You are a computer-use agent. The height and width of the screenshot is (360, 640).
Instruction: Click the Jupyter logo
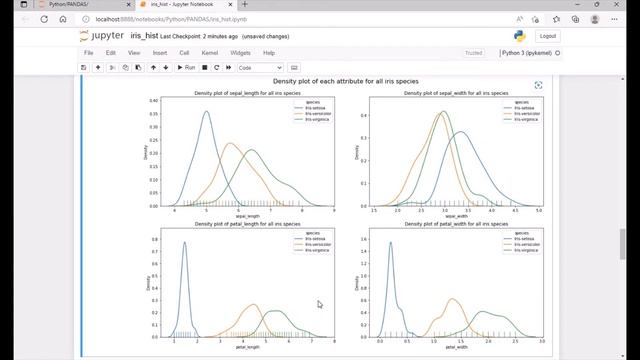[x=102, y=36]
